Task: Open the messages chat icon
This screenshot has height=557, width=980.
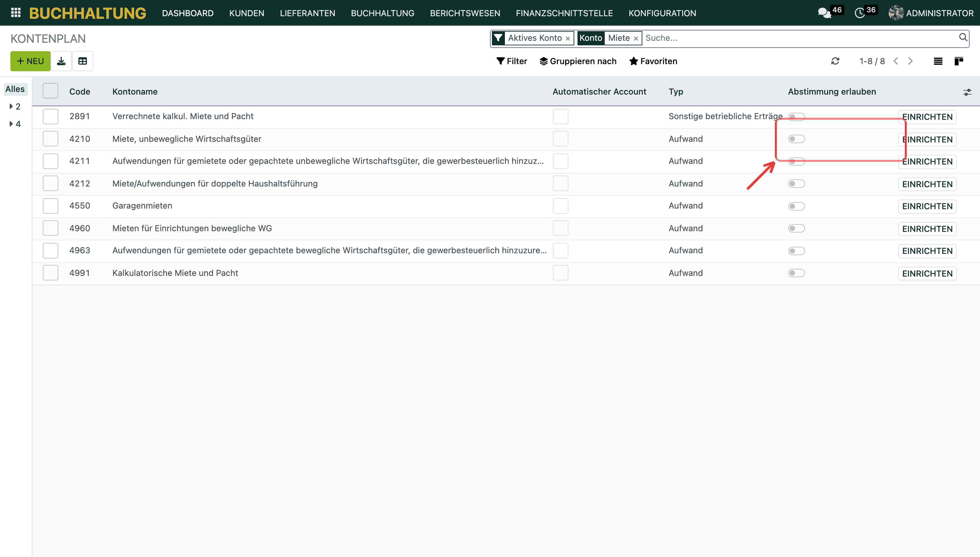Action: click(824, 13)
